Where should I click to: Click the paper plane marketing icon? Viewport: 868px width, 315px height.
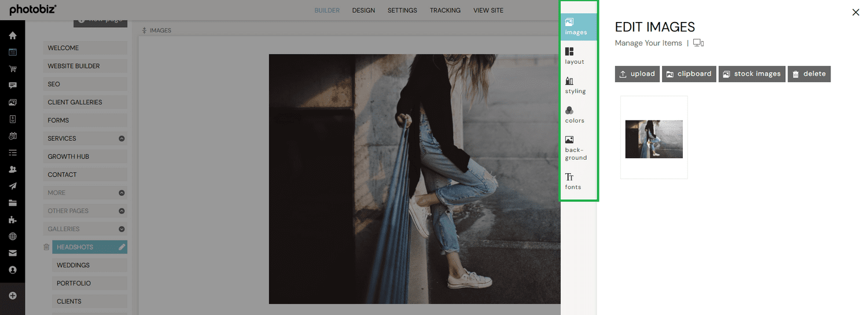[13, 186]
